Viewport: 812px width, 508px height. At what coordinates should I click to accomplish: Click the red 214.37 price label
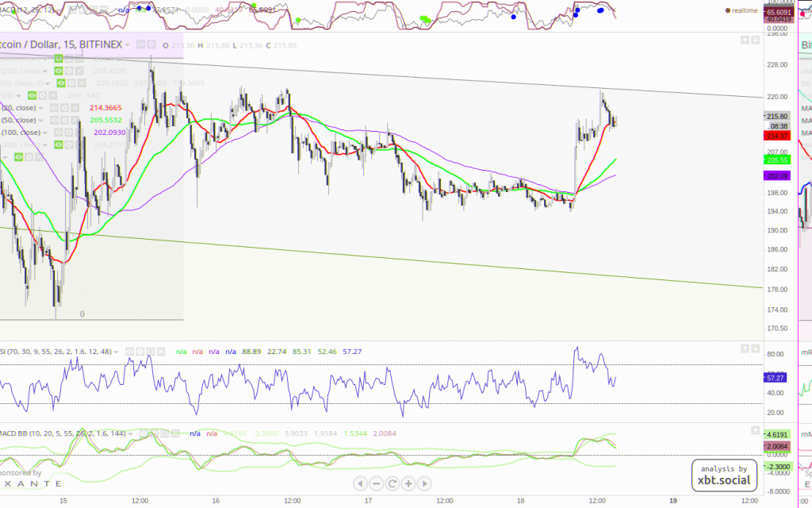point(776,136)
